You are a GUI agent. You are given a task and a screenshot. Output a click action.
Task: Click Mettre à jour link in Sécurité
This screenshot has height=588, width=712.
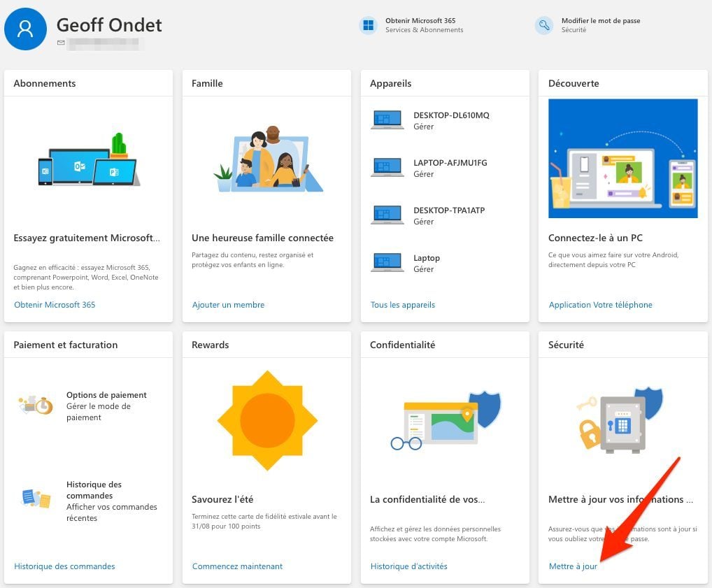coord(573,566)
